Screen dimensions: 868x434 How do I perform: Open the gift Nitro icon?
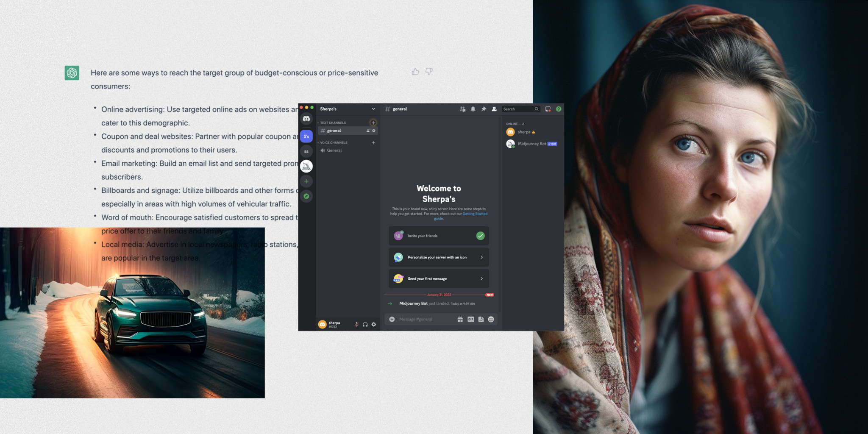[x=460, y=319]
